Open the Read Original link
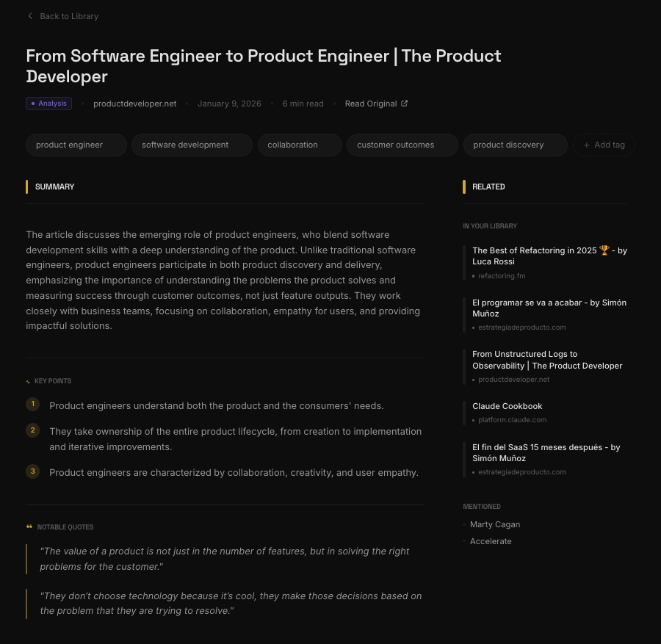Viewport: 661px width, 644px height. 370,104
